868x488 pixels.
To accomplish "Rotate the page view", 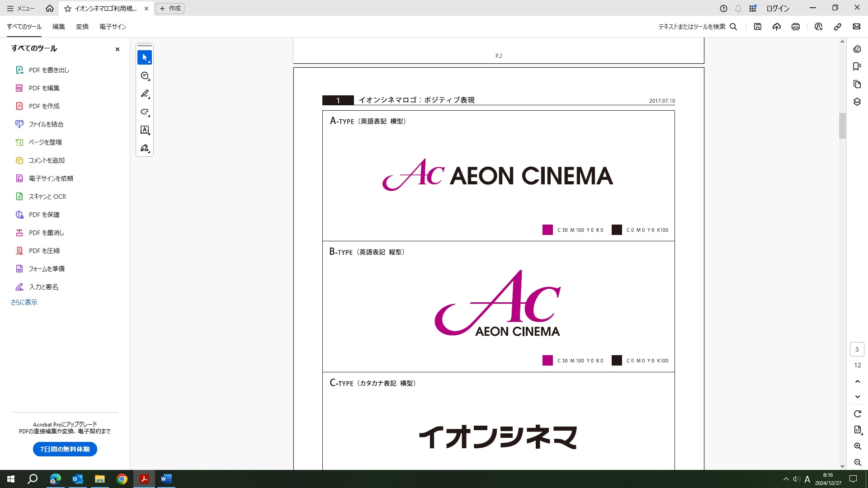I will (x=858, y=413).
